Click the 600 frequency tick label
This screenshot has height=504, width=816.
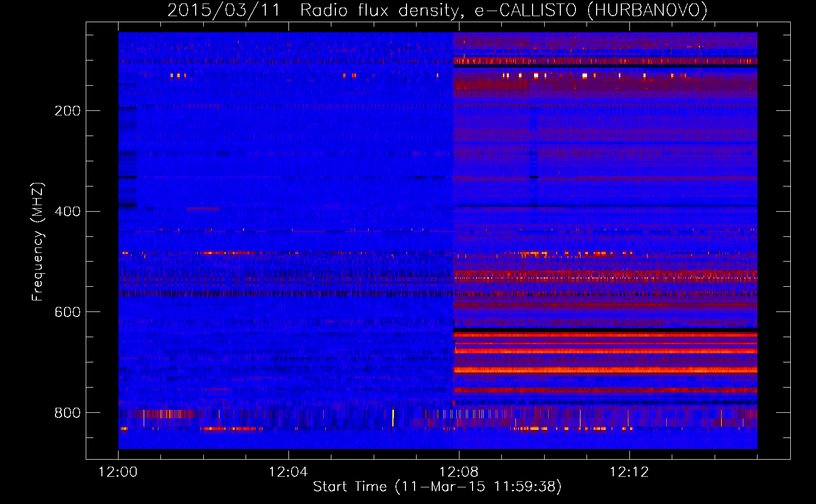pos(68,312)
